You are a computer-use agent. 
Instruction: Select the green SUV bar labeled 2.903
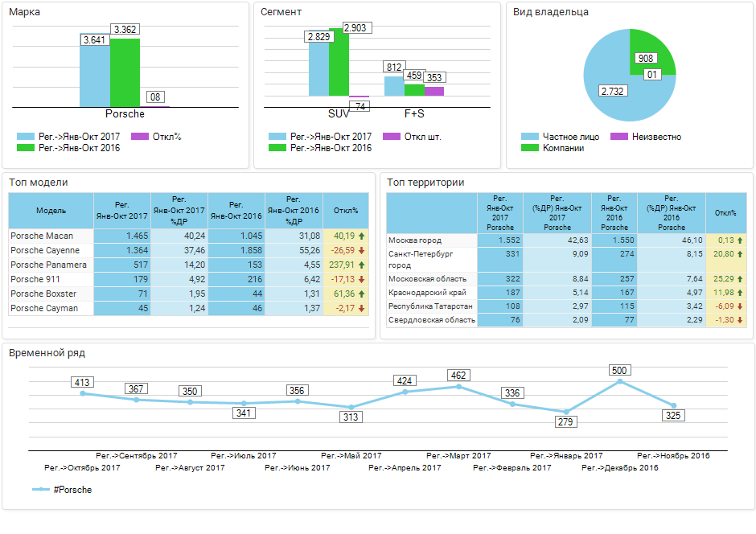[339, 62]
